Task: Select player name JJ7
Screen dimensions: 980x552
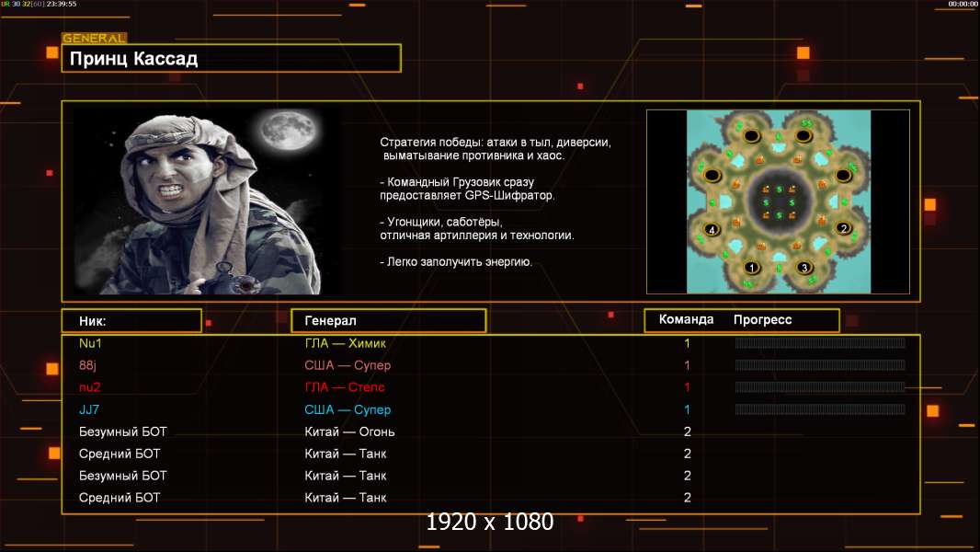Action: point(89,409)
